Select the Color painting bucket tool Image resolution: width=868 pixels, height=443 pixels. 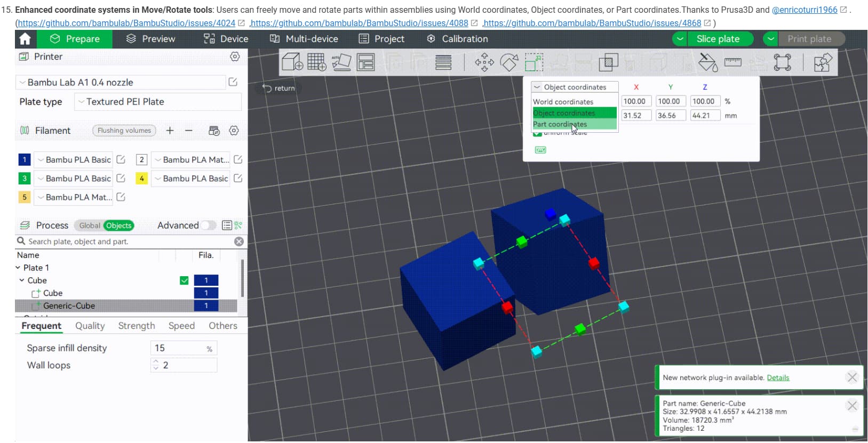[x=708, y=62]
